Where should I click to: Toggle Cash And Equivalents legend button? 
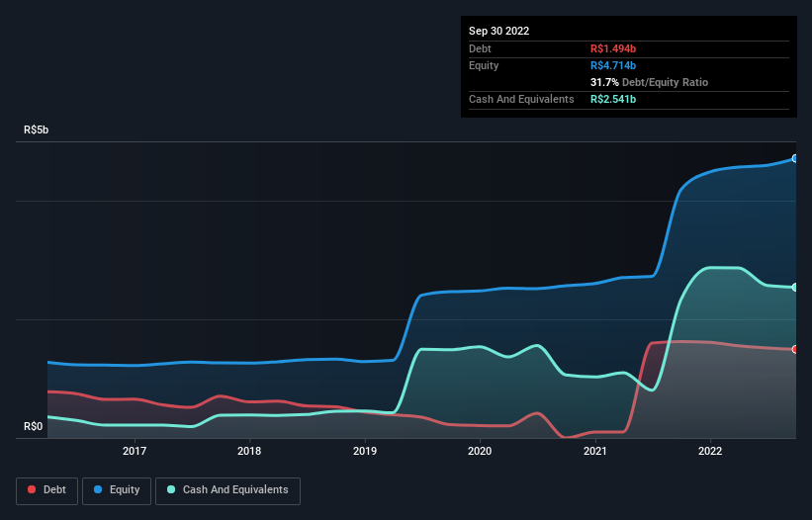[227, 490]
